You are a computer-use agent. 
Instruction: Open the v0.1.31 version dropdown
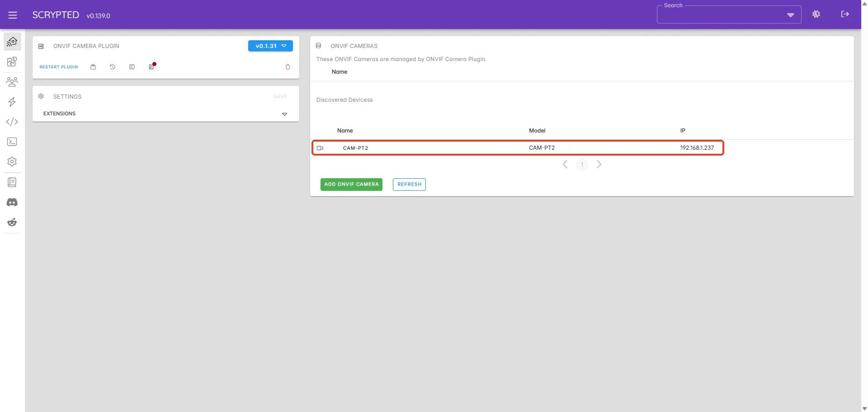[x=270, y=46]
